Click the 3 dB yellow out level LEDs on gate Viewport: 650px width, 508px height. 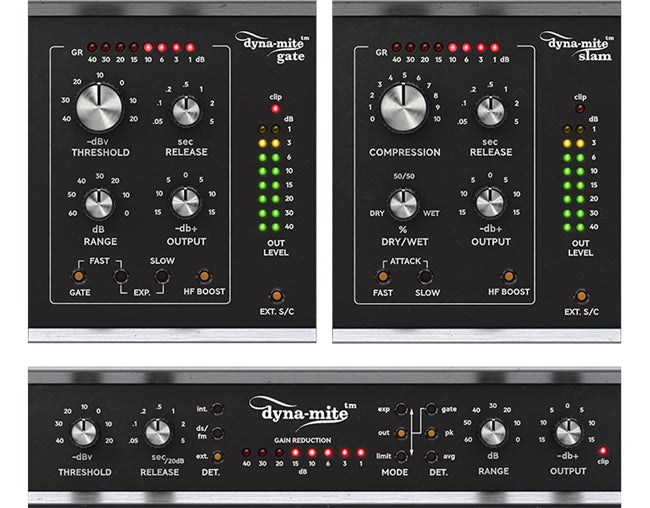(269, 143)
